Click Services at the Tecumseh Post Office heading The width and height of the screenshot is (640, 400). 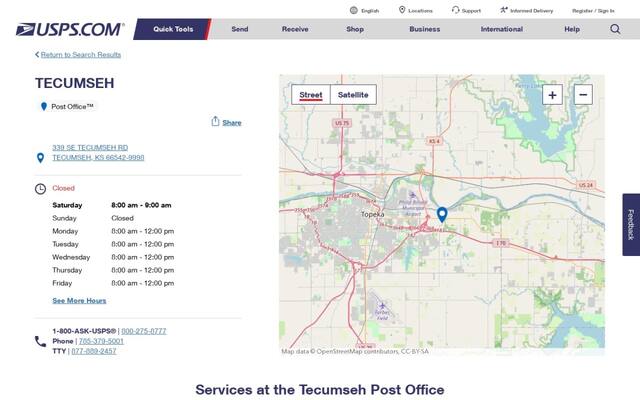coord(320,389)
